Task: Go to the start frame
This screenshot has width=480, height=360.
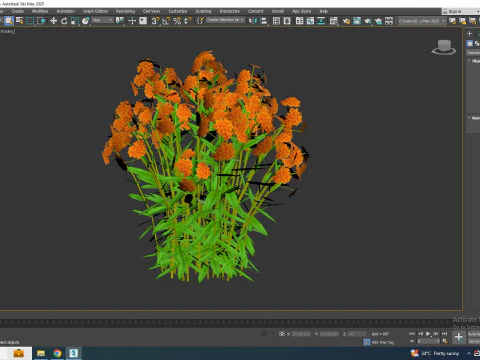Action: click(x=412, y=333)
